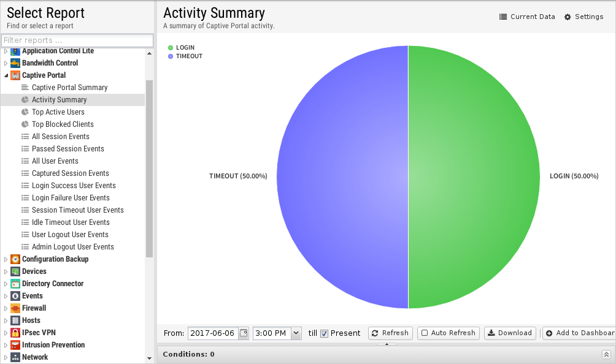Expand the Conditions panel
Screen dimensions: 616x364
click(x=606, y=355)
